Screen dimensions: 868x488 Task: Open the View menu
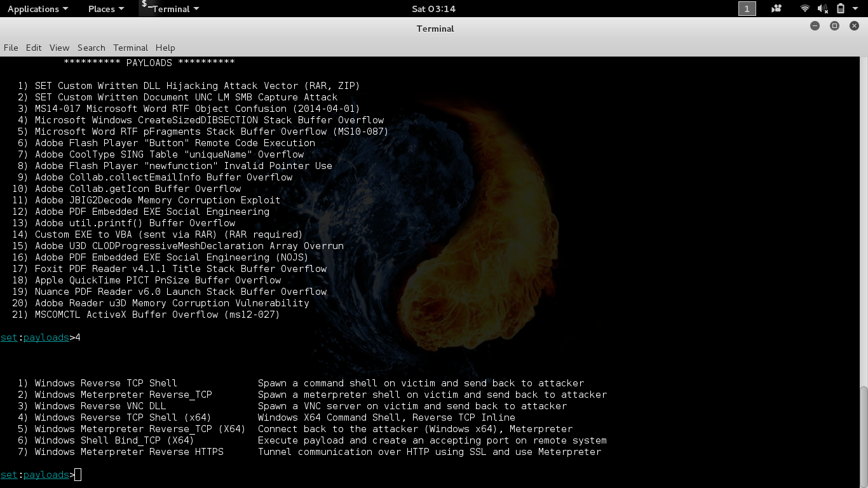[x=59, y=48]
